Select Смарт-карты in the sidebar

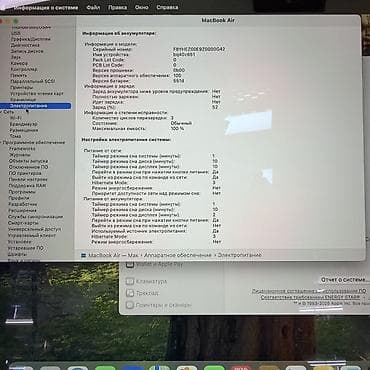(x=23, y=223)
